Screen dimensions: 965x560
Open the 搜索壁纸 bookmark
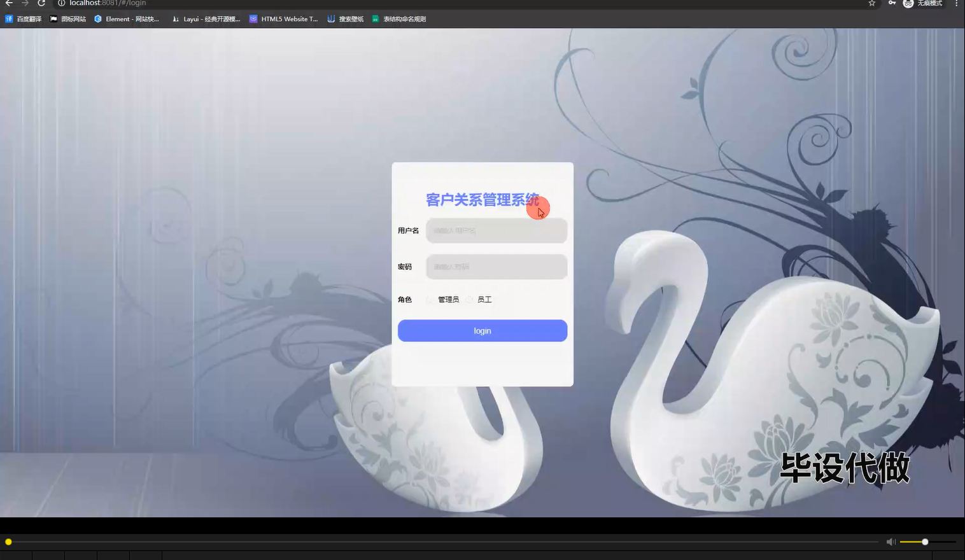click(346, 18)
